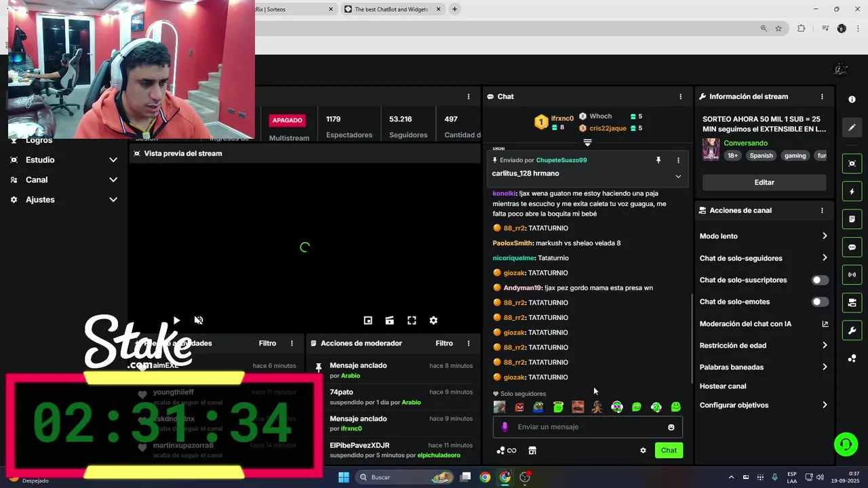
Task: Open Acciones de canal three-dot menu
Action: pyautogui.click(x=822, y=211)
